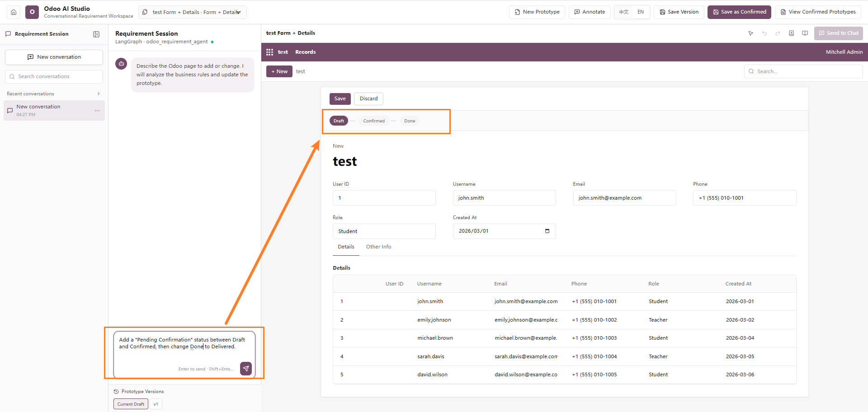Click the Created At column header
The width and height of the screenshot is (868, 412).
coord(739,284)
